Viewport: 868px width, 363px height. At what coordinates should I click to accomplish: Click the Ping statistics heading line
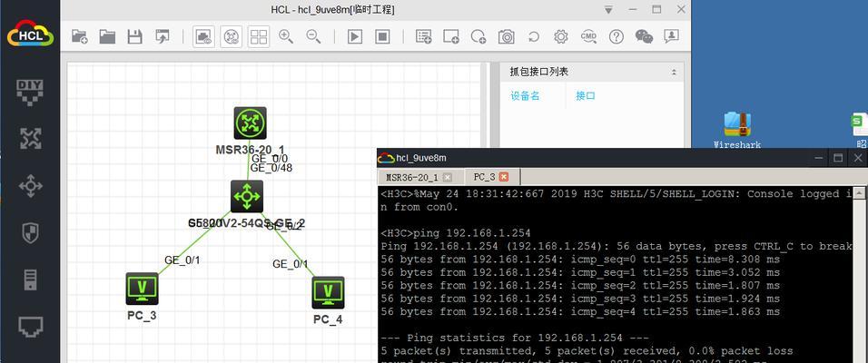tap(514, 338)
